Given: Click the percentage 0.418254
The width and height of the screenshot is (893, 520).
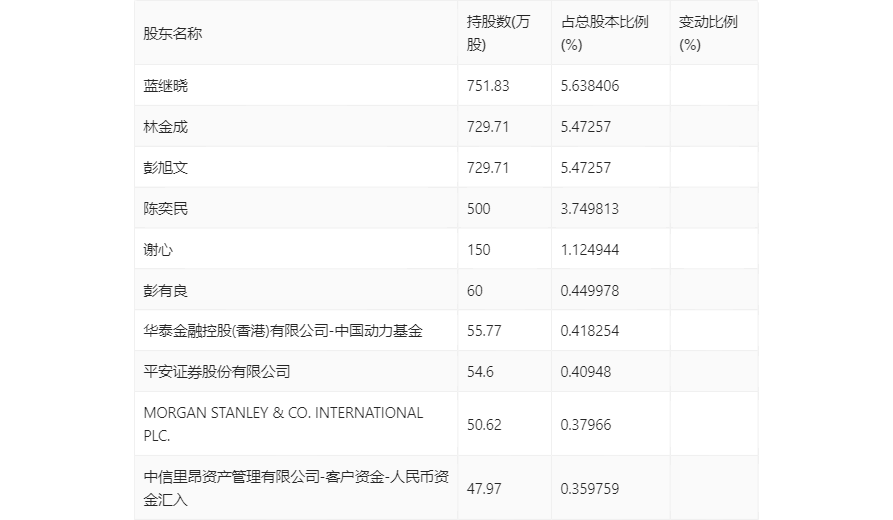Looking at the screenshot, I should (x=589, y=331).
